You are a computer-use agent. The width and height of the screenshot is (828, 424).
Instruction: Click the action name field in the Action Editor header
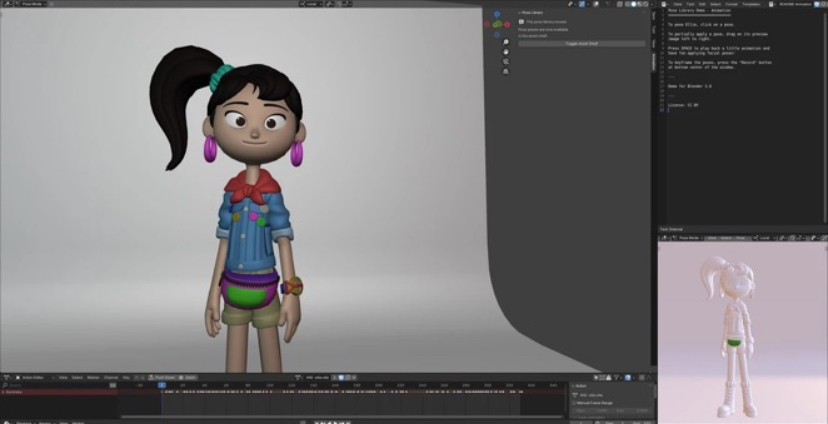pyautogui.click(x=318, y=378)
